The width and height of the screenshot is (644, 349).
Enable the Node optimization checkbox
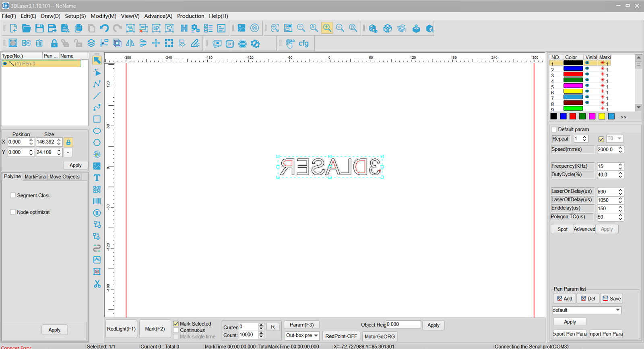13,212
